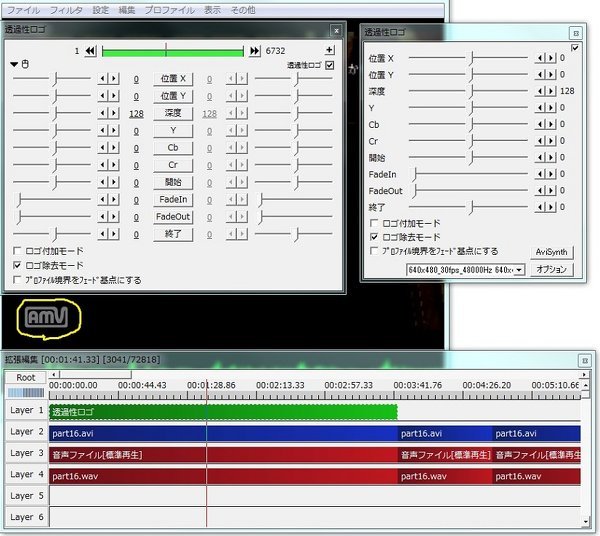Enable ロゴ付加モード in the left dialog
This screenshot has width=600, height=536.
17,250
